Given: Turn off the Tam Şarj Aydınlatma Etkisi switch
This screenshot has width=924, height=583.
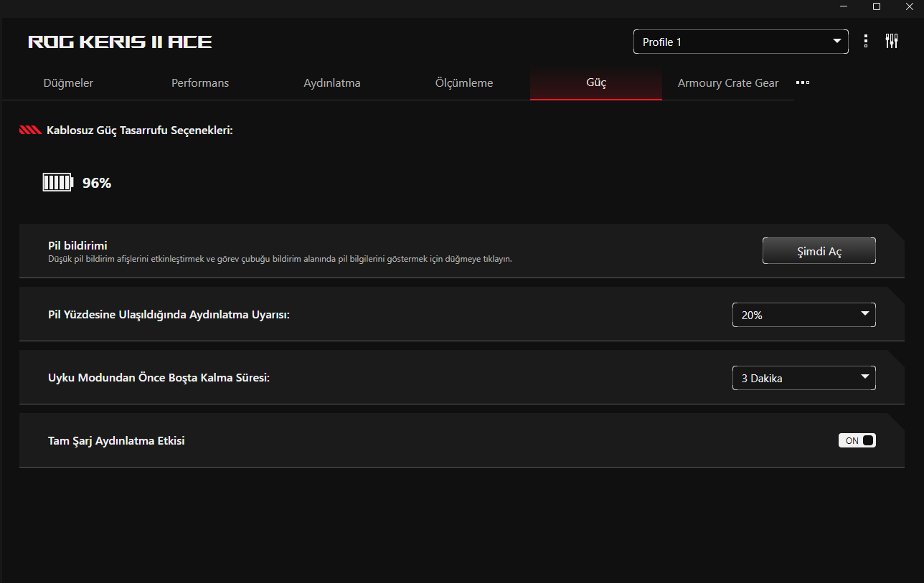Looking at the screenshot, I should coord(857,440).
